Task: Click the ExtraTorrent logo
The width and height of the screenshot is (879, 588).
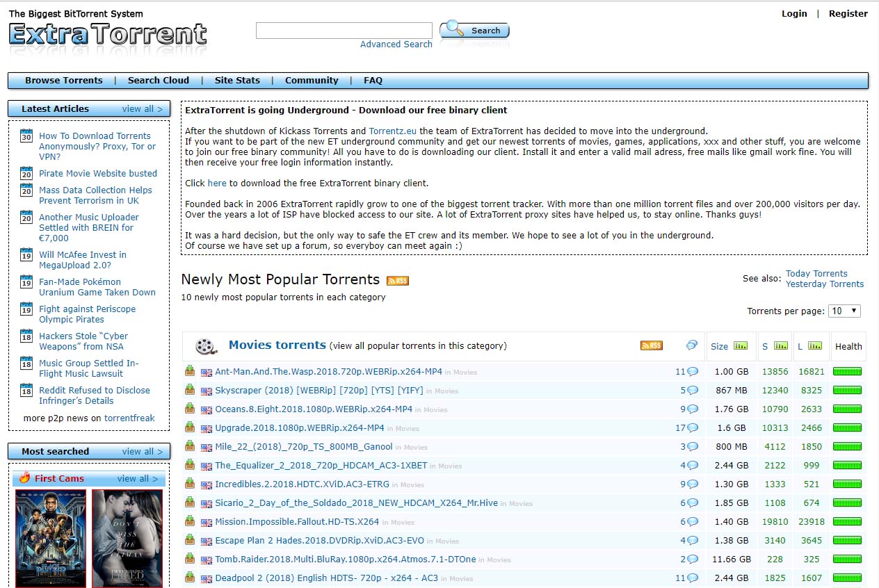Action: click(x=108, y=34)
